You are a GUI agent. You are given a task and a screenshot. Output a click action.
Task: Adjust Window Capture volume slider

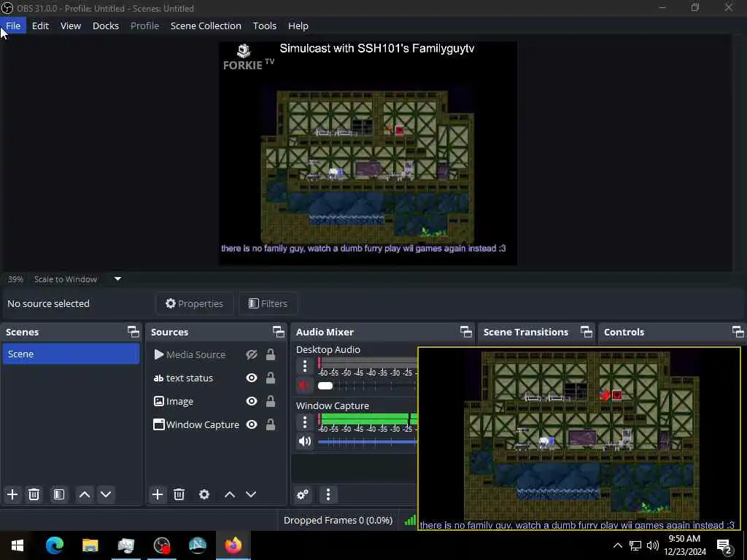click(x=368, y=442)
